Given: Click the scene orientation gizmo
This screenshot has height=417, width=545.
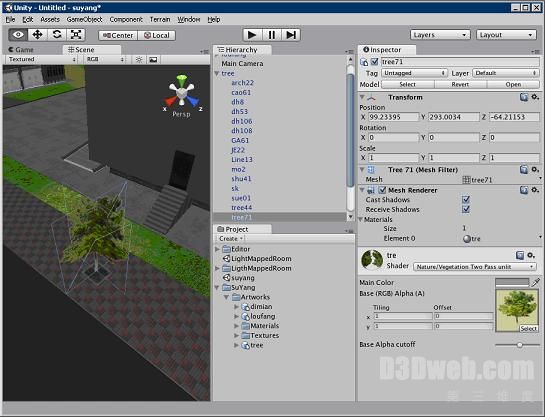Looking at the screenshot, I should [181, 92].
